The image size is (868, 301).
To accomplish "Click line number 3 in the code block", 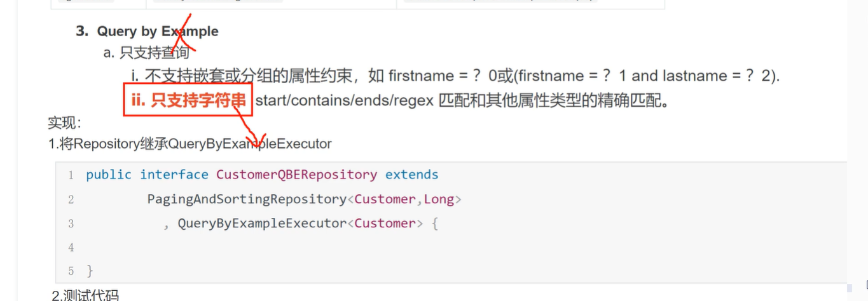I will tap(71, 224).
